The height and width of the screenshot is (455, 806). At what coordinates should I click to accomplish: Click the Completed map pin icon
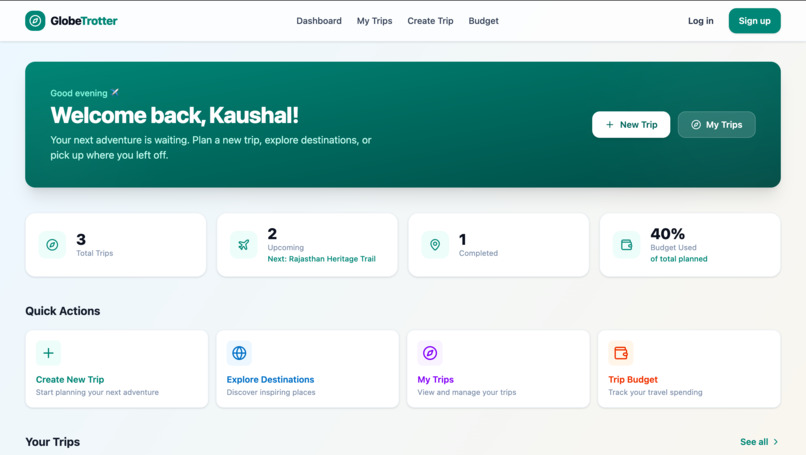click(x=435, y=245)
